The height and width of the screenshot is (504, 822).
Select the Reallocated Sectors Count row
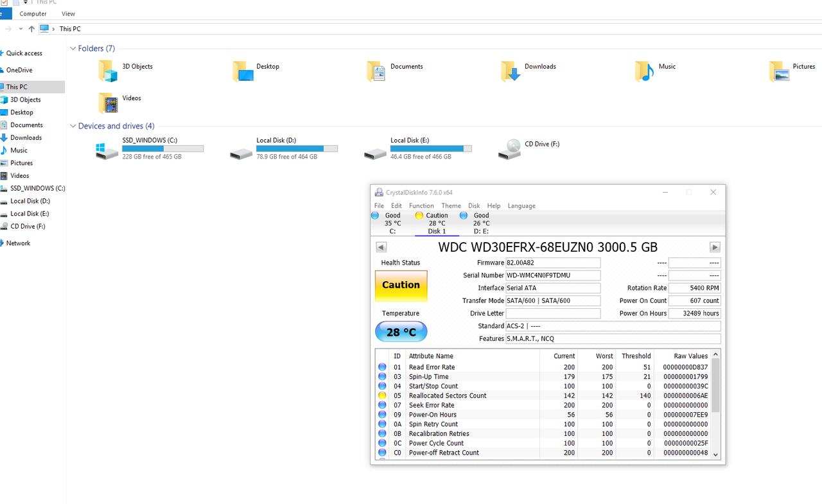pyautogui.click(x=543, y=395)
